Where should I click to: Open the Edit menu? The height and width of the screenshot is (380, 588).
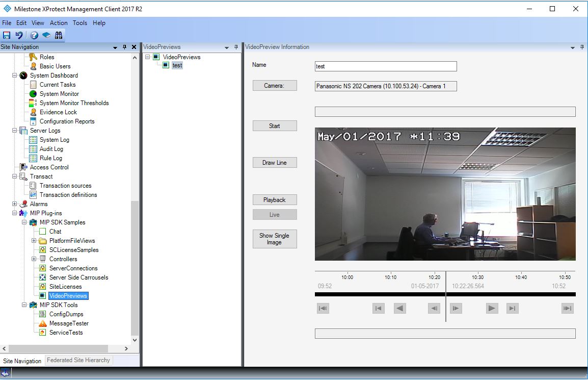[21, 23]
